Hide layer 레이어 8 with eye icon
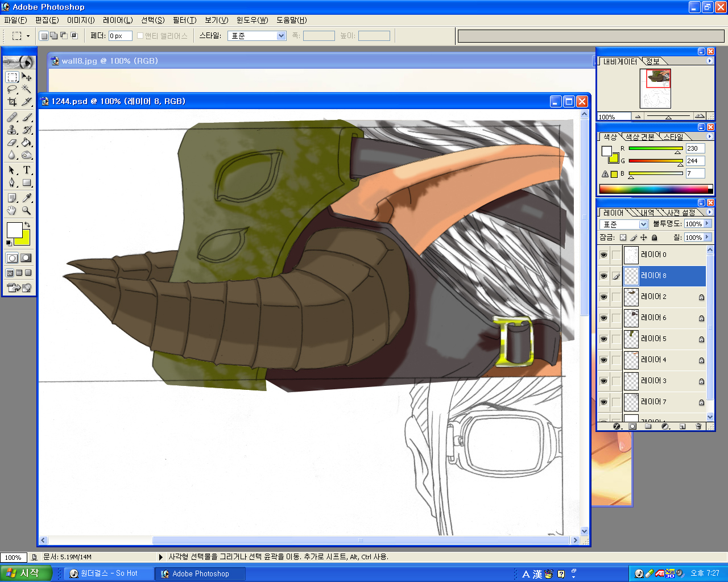 click(603, 276)
